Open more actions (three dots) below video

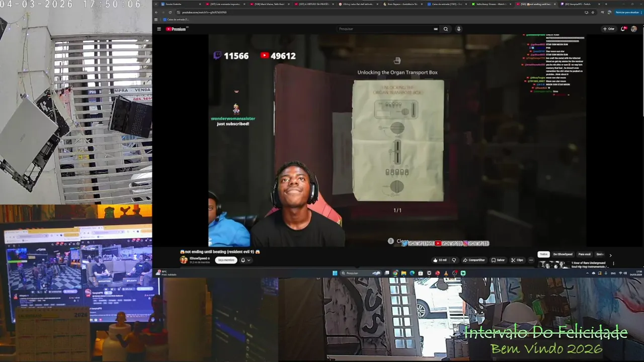pos(531,260)
